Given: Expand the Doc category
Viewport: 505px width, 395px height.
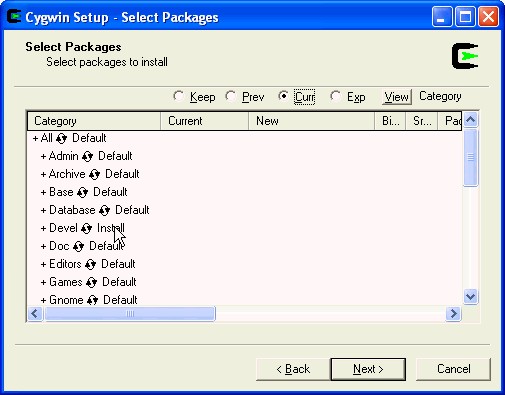Looking at the screenshot, I should [x=43, y=247].
